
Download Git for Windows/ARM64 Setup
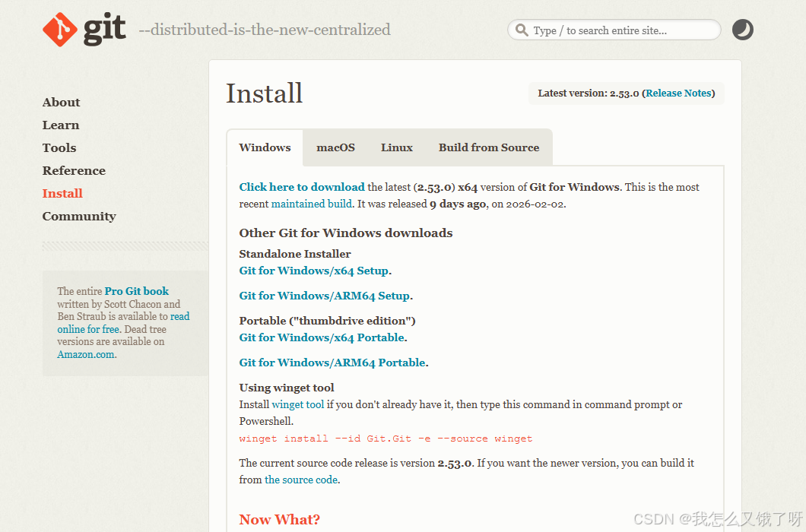[325, 296]
